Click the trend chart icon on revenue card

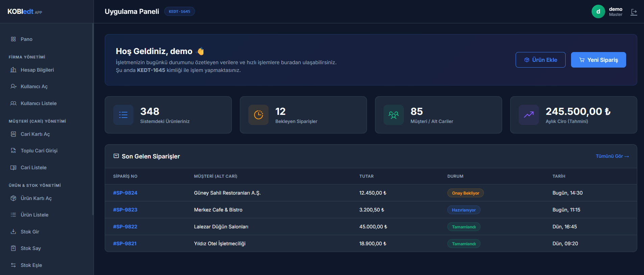(x=529, y=115)
